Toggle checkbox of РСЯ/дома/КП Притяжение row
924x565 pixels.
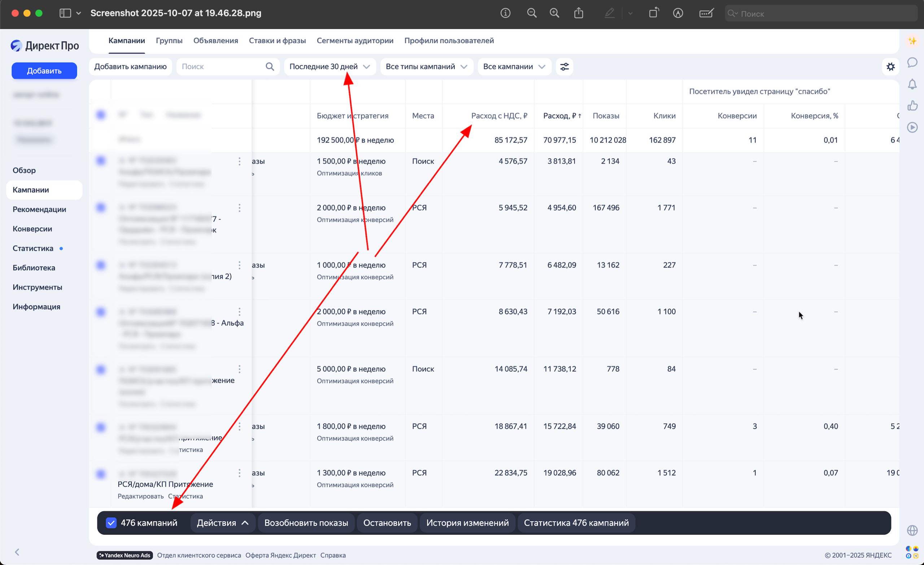click(x=100, y=474)
